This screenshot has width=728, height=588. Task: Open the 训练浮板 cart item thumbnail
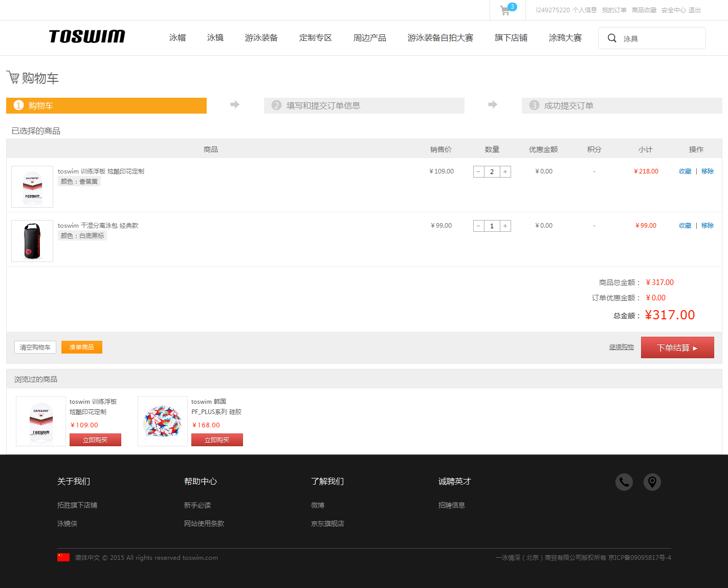point(32,187)
